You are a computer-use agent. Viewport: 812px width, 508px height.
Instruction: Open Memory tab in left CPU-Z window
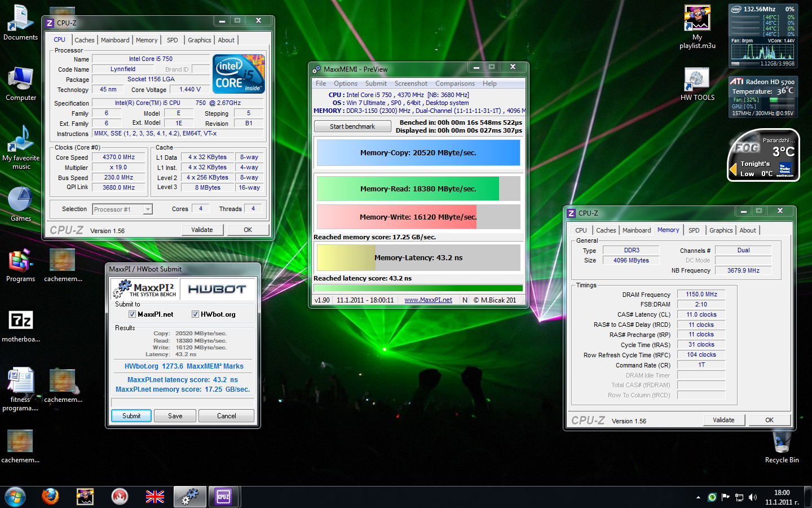pos(147,40)
